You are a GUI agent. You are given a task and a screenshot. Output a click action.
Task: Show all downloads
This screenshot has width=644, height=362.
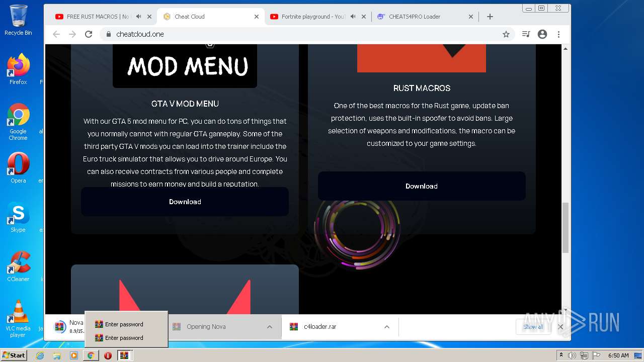coord(533,327)
